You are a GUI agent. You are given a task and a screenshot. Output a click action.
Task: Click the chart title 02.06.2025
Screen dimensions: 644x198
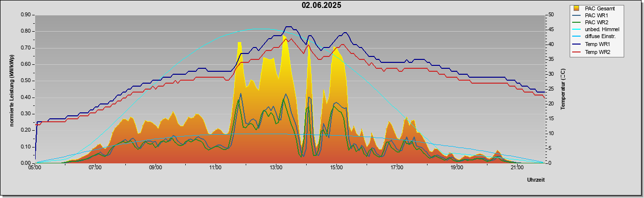click(x=322, y=5)
